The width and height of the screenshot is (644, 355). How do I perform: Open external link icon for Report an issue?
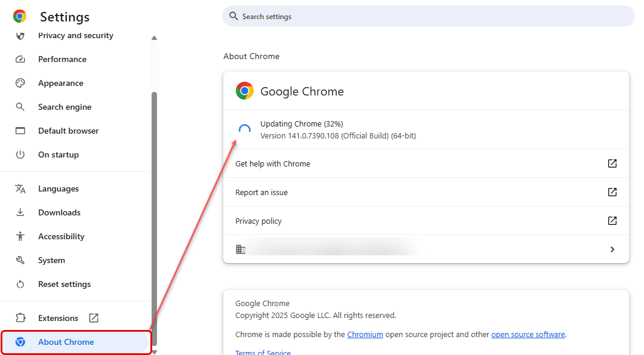coord(612,192)
